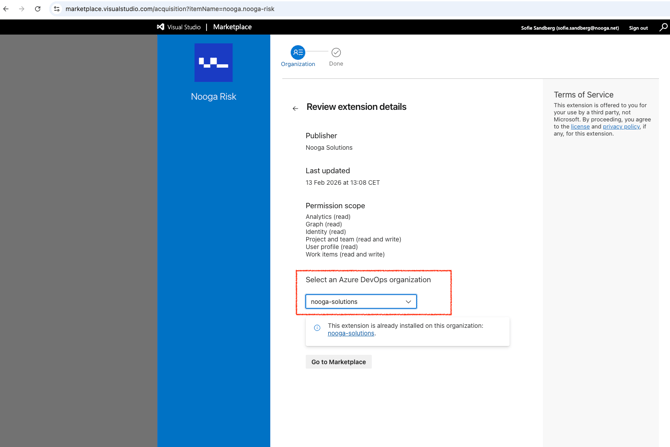Click the Go to Marketplace button
This screenshot has height=447, width=670.
[338, 362]
